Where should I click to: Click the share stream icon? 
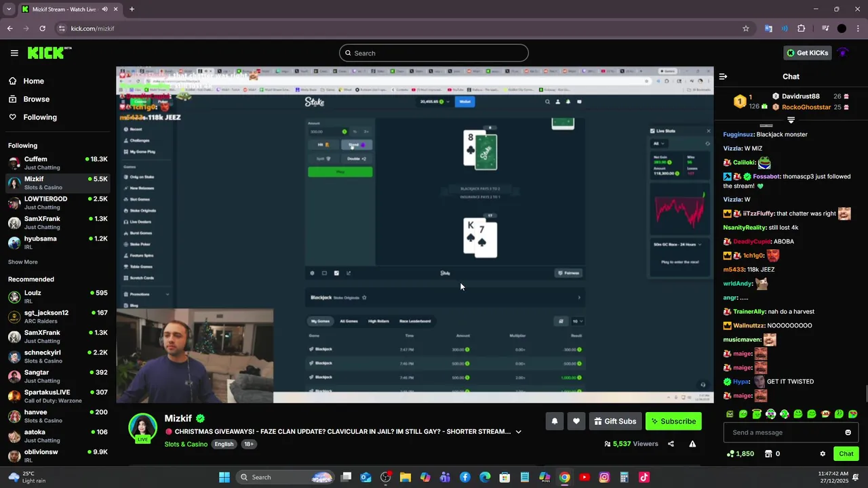[671, 444]
